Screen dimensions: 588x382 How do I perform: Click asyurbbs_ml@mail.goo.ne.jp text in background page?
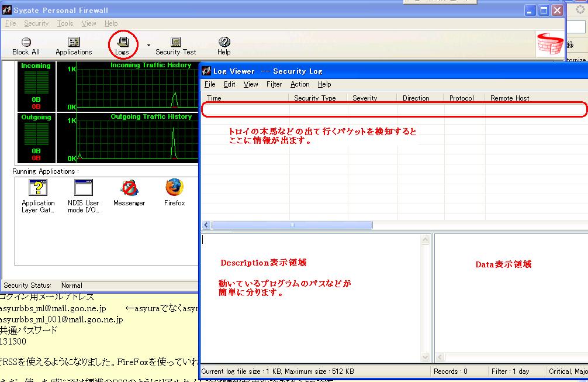tap(53, 308)
